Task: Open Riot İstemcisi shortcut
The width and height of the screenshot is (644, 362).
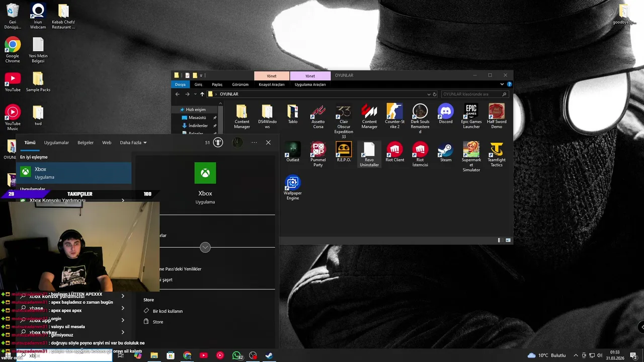Action: coord(420,155)
